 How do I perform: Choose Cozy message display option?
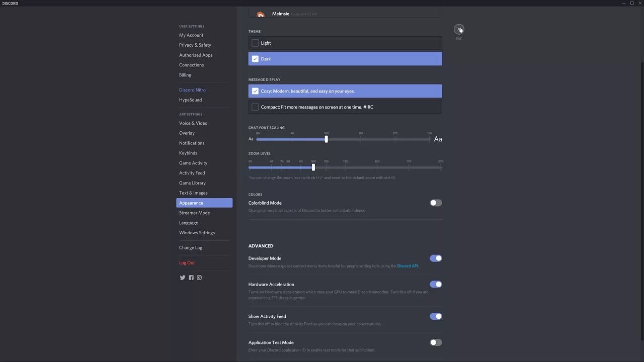(345, 91)
